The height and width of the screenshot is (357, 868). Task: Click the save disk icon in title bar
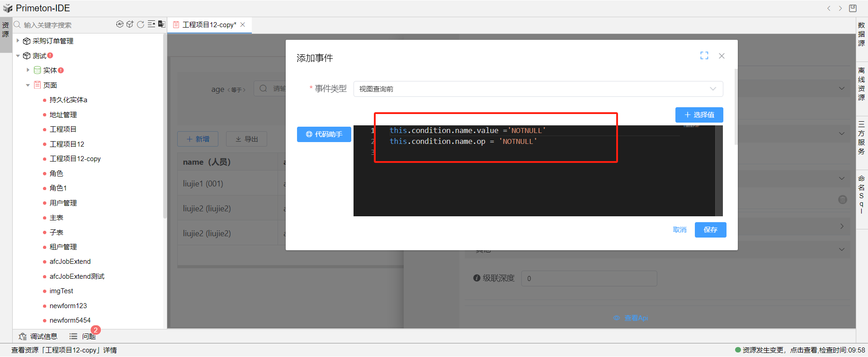point(853,8)
